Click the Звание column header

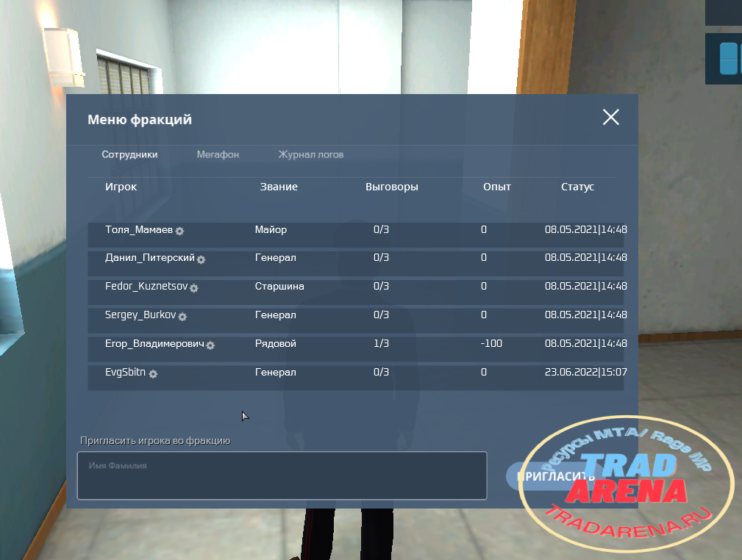click(279, 187)
